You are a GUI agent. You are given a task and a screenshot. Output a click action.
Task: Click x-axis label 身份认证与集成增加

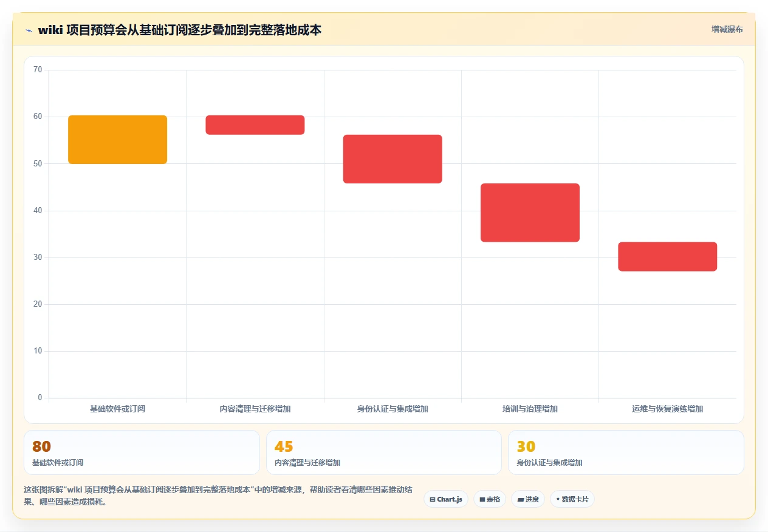coord(393,409)
